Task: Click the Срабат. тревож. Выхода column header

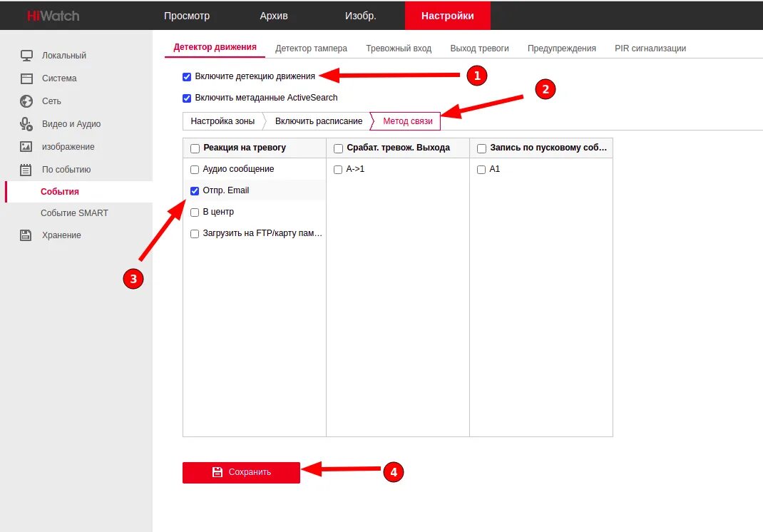Action: click(x=398, y=148)
